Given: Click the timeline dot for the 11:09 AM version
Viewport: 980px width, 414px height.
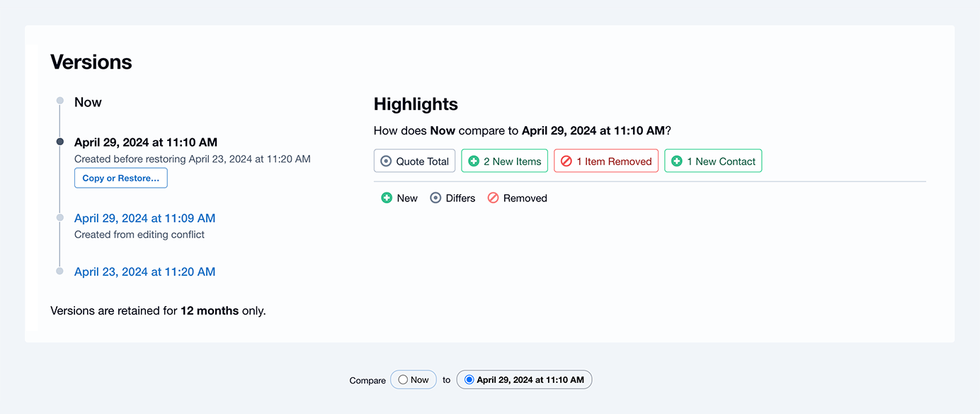Looking at the screenshot, I should click(x=60, y=218).
